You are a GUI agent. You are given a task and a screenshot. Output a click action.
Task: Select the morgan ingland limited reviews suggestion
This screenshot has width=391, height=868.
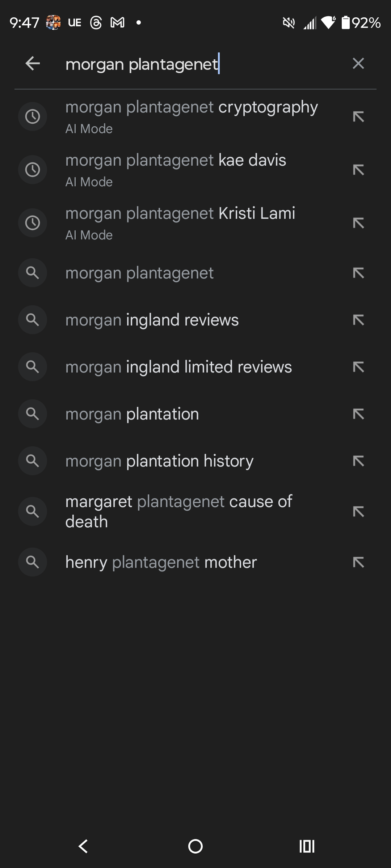[179, 367]
